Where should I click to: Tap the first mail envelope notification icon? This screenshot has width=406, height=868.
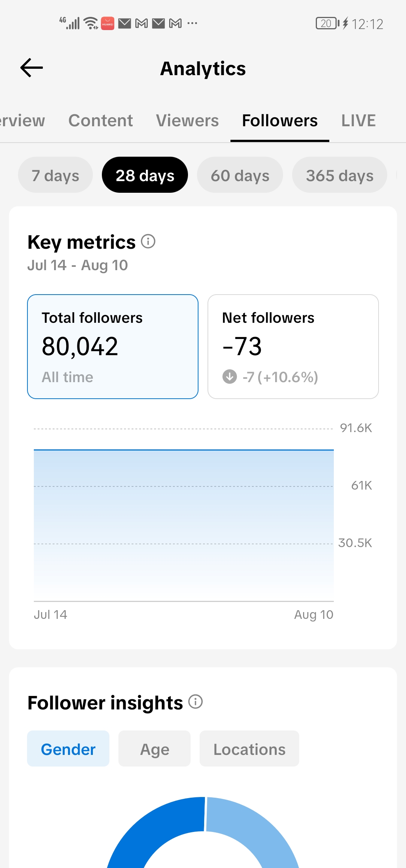pos(124,24)
